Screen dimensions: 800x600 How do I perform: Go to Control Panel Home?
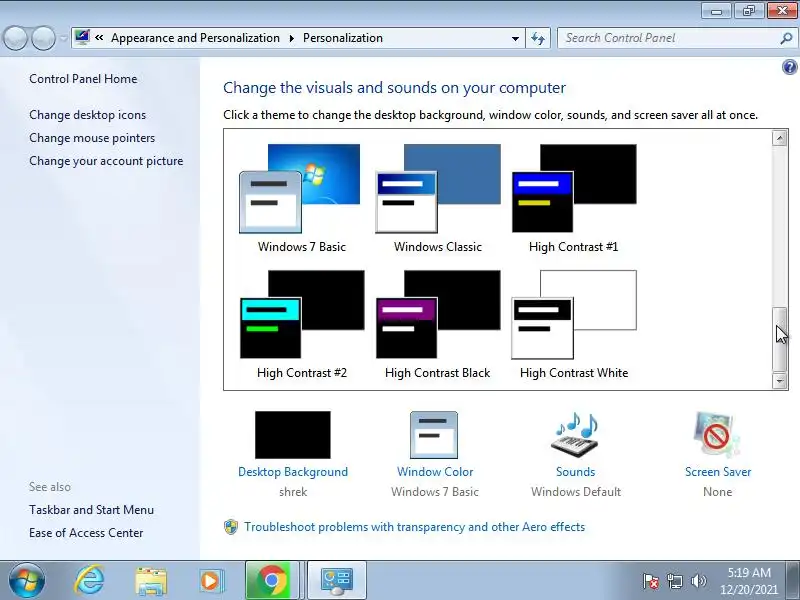pyautogui.click(x=83, y=79)
